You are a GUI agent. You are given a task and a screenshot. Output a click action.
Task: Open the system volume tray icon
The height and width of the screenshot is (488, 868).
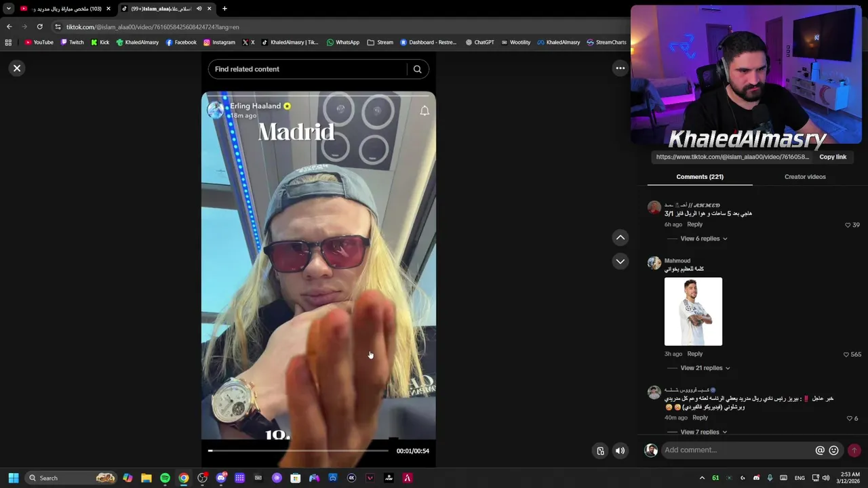coord(826,479)
